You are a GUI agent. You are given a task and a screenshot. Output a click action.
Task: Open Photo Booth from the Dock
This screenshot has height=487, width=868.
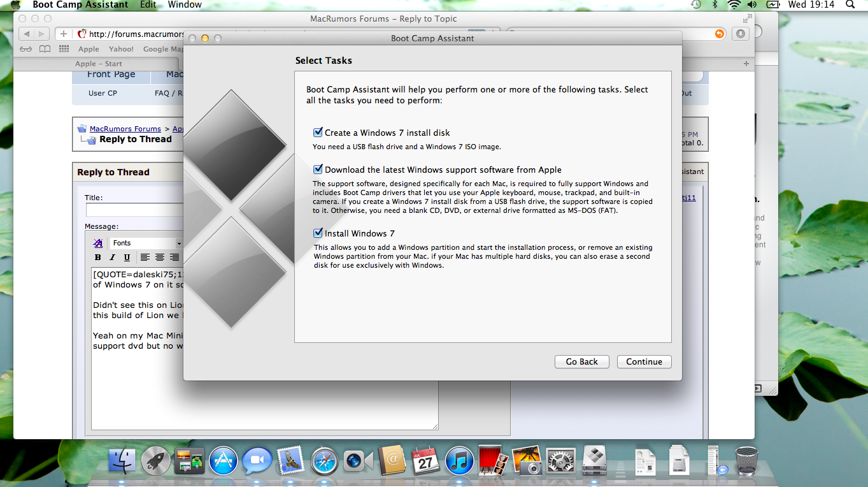(x=494, y=460)
